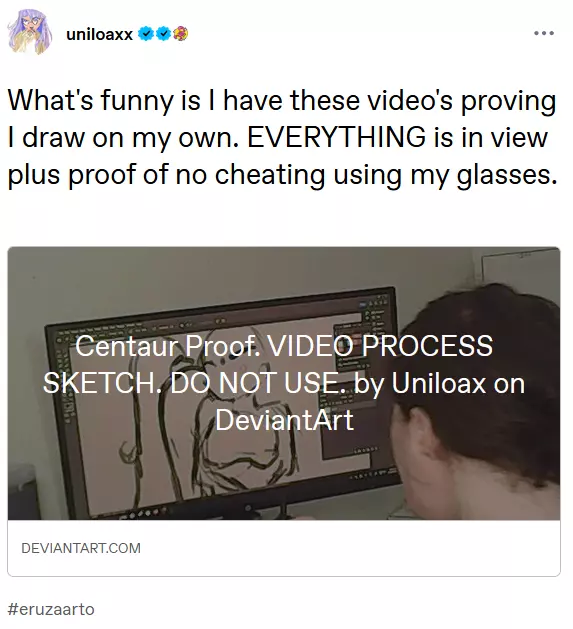Viewport: 573px width, 629px height.
Task: Open the #eruzaarto tag
Action: click(51, 609)
